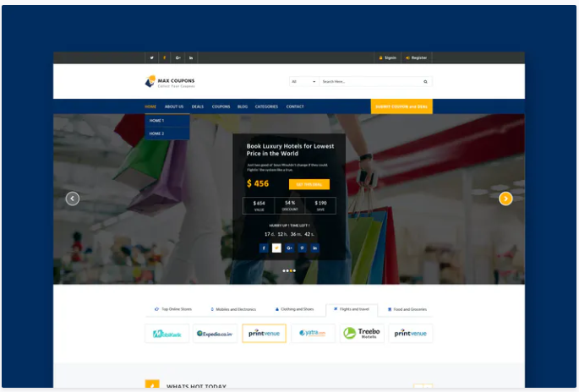
Task: Click the Twitter icon in top bar
Action: coord(152,57)
